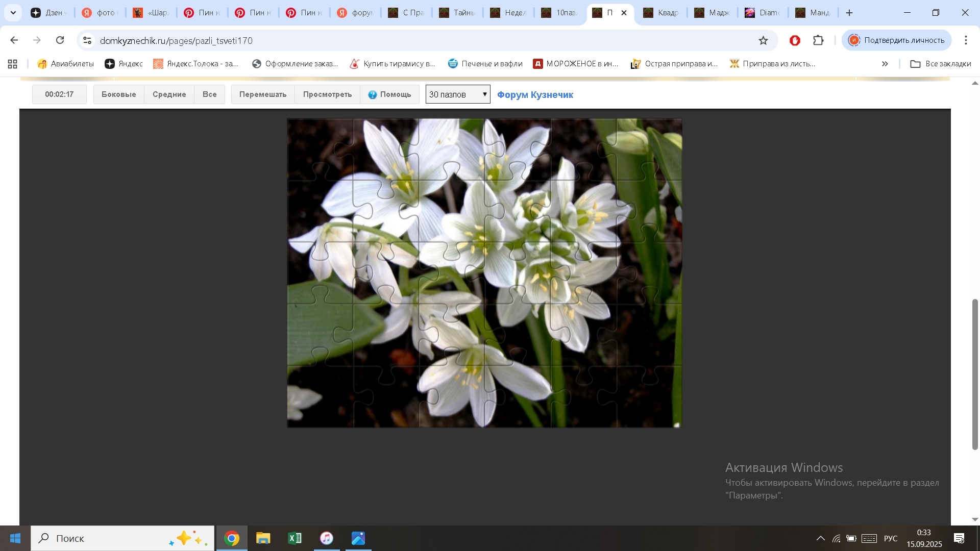The image size is (980, 551).
Task: Switch to the Квадр tab
Action: [661, 13]
